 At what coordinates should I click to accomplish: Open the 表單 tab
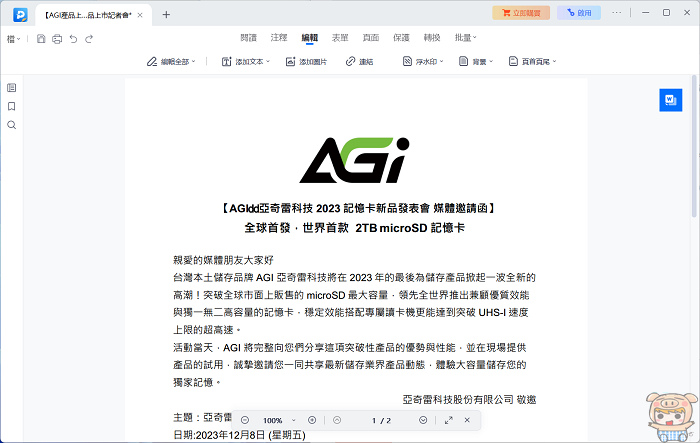[x=340, y=38]
